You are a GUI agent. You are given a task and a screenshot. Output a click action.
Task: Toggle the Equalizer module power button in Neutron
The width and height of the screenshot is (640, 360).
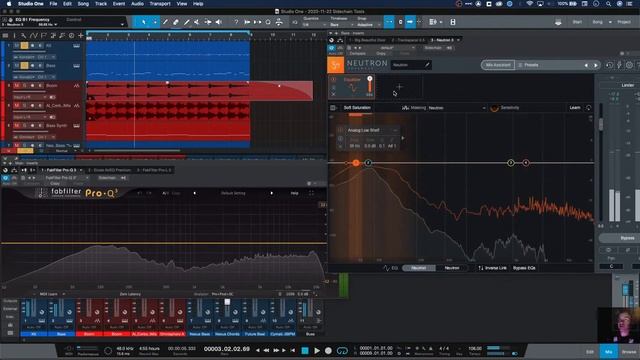(333, 80)
